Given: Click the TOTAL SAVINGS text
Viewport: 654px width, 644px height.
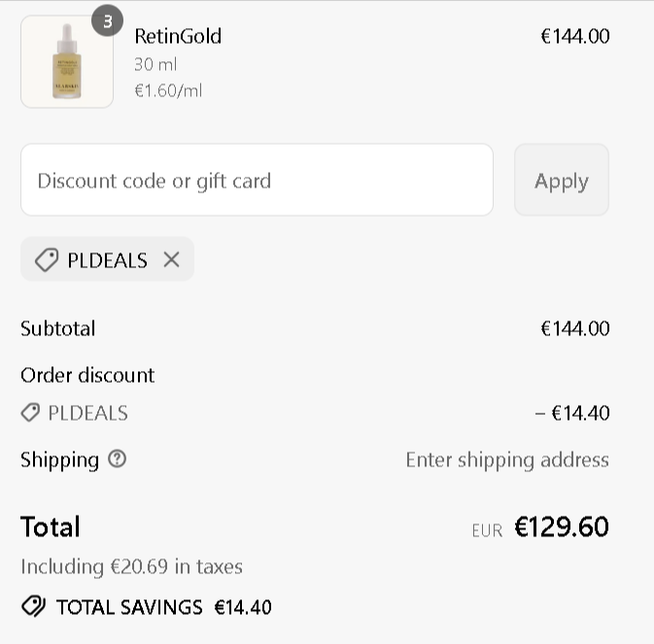Looking at the screenshot, I should [129, 608].
